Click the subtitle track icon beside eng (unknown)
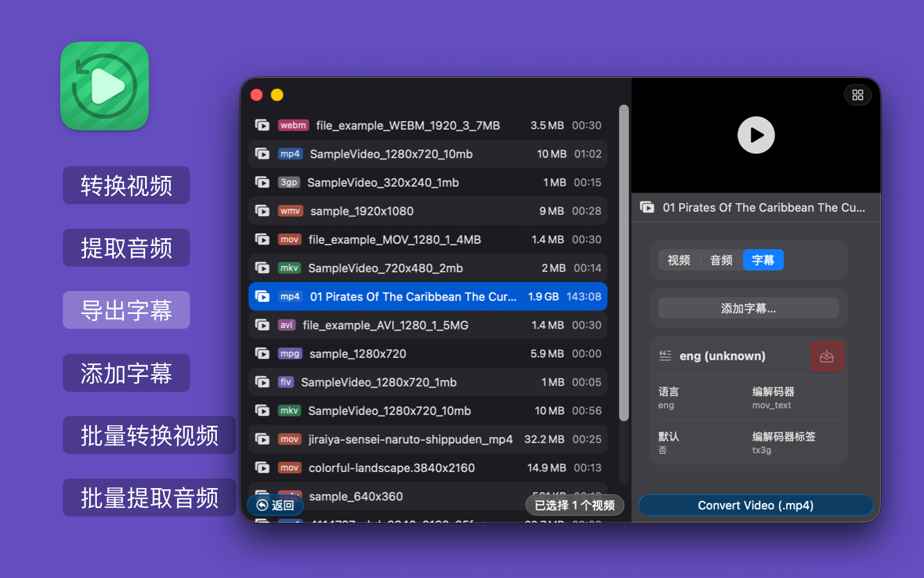924x578 pixels. [x=665, y=356]
